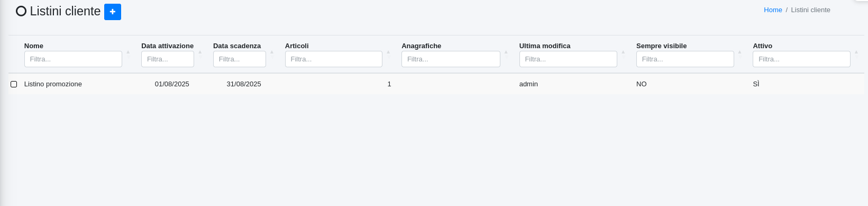This screenshot has width=868, height=206.
Task: Focus the Anagrafiche filter field
Action: (x=451, y=59)
